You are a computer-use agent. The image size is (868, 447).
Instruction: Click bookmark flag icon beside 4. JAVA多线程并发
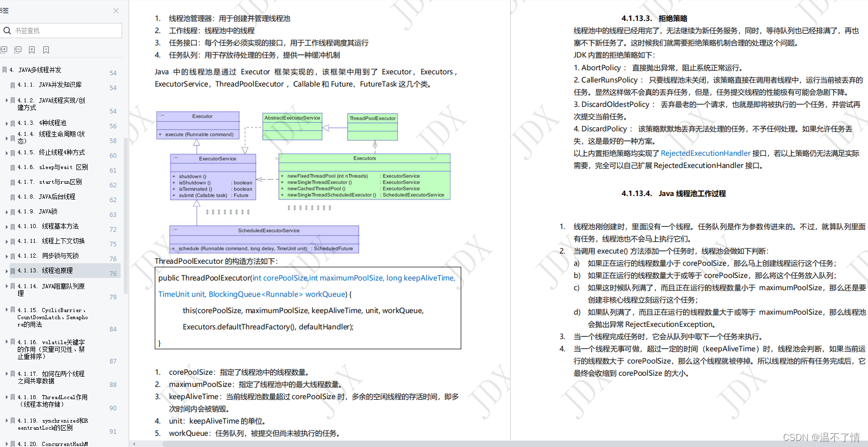[x=5, y=70]
